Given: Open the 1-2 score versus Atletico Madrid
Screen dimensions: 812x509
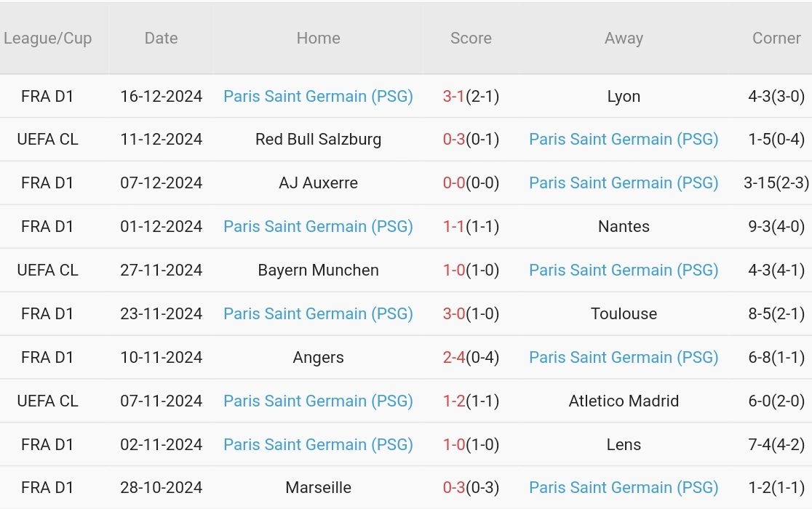Looking at the screenshot, I should (x=453, y=401).
